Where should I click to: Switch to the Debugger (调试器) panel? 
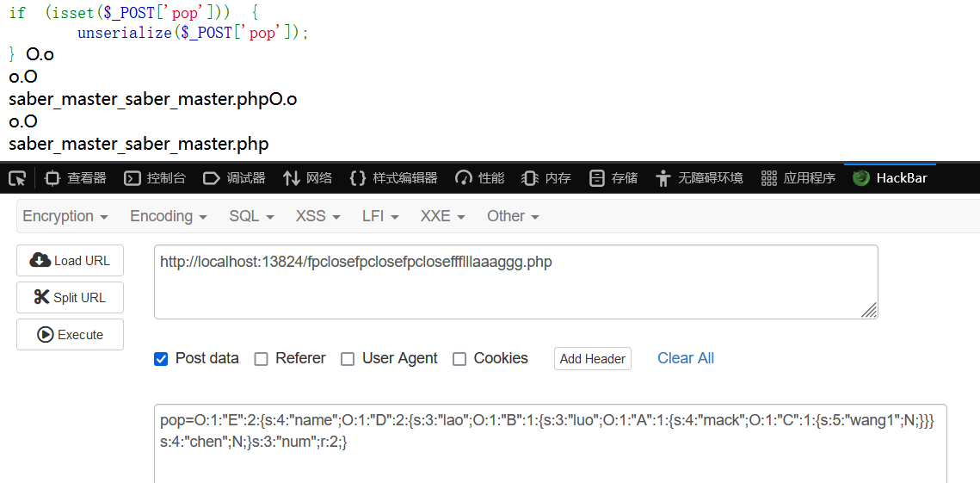tap(234, 178)
